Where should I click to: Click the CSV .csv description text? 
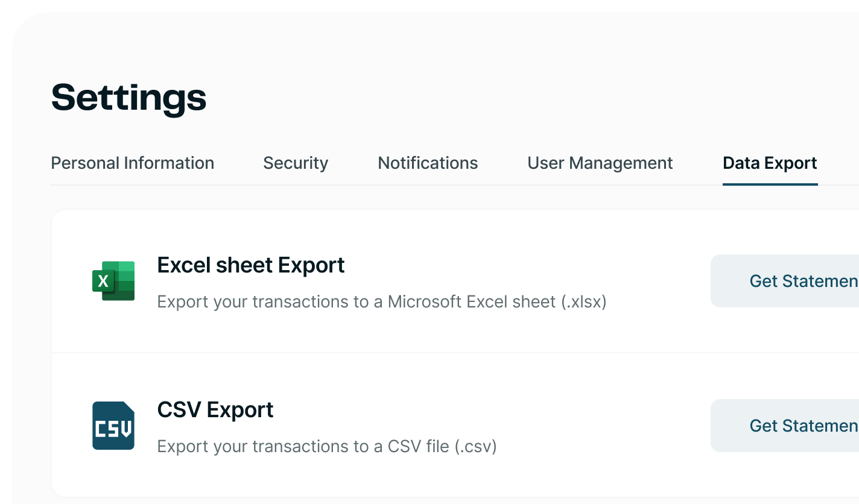click(x=326, y=446)
